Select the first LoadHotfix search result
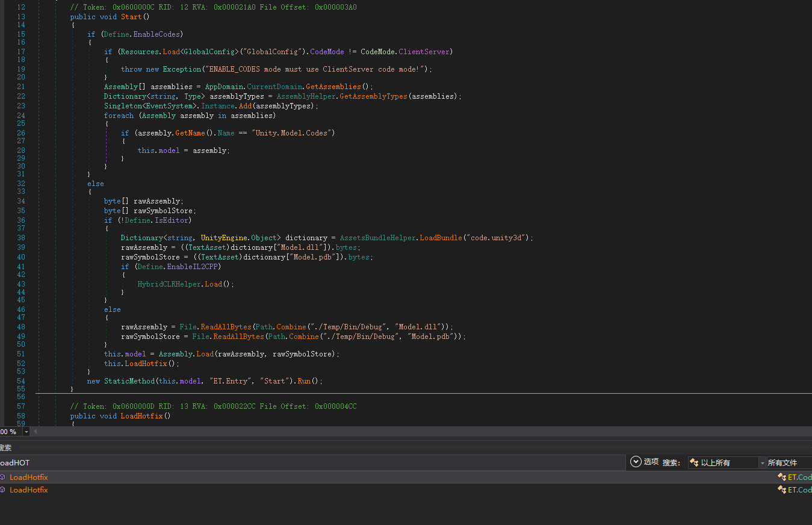The image size is (812, 525). tap(28, 477)
